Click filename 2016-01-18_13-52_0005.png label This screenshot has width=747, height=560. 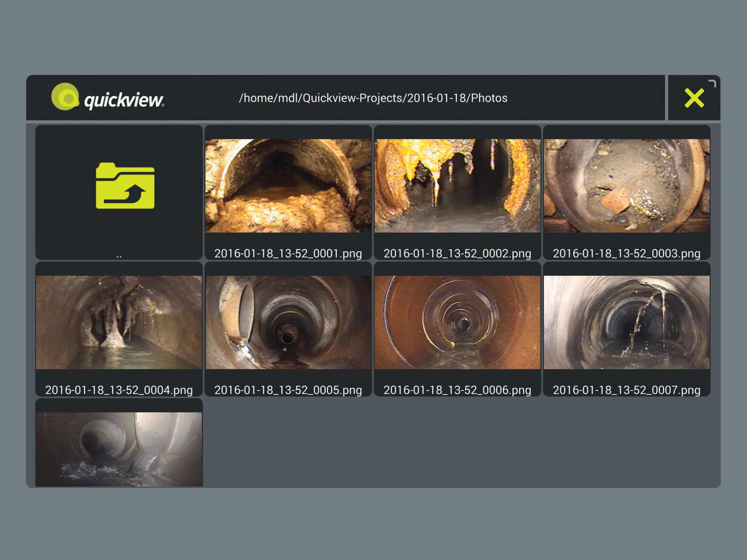pyautogui.click(x=288, y=390)
